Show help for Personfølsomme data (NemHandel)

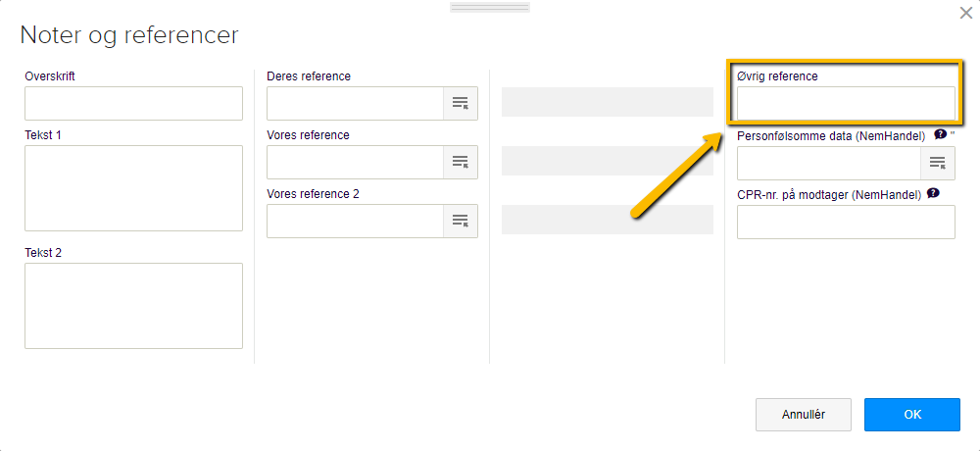(x=940, y=135)
